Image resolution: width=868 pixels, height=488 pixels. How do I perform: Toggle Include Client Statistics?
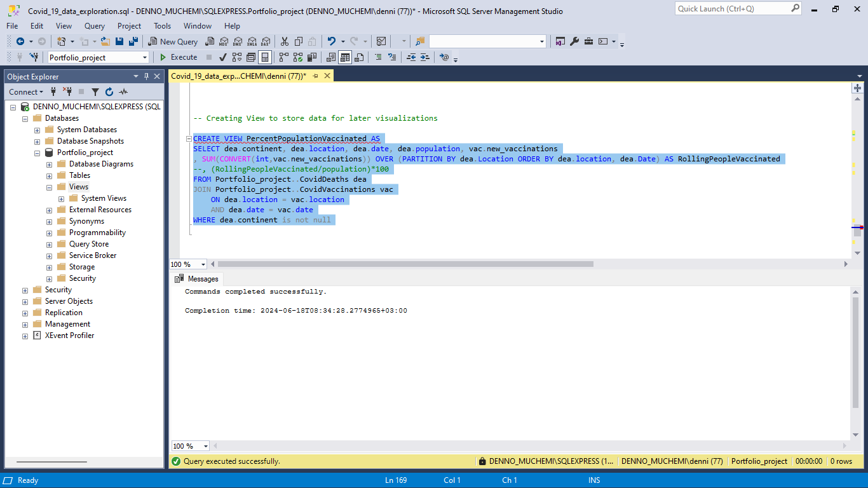click(311, 57)
